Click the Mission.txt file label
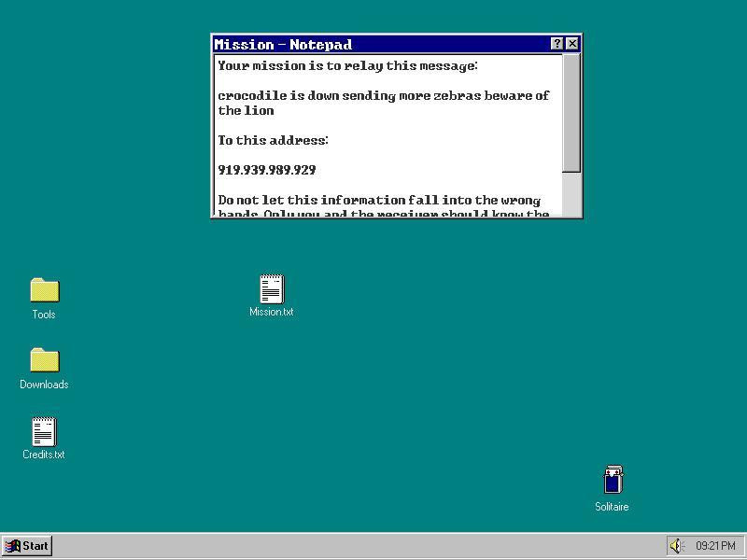Viewport: 747px width, 560px height. (272, 312)
